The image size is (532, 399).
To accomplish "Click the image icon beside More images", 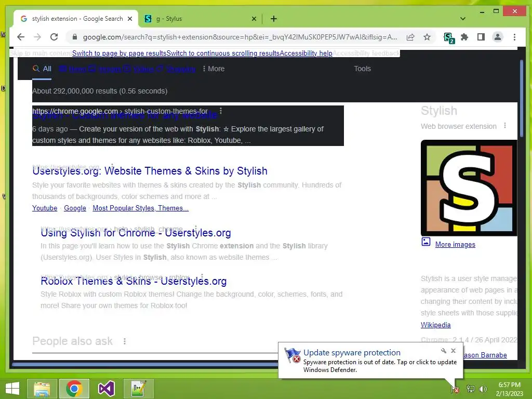I will [x=426, y=242].
